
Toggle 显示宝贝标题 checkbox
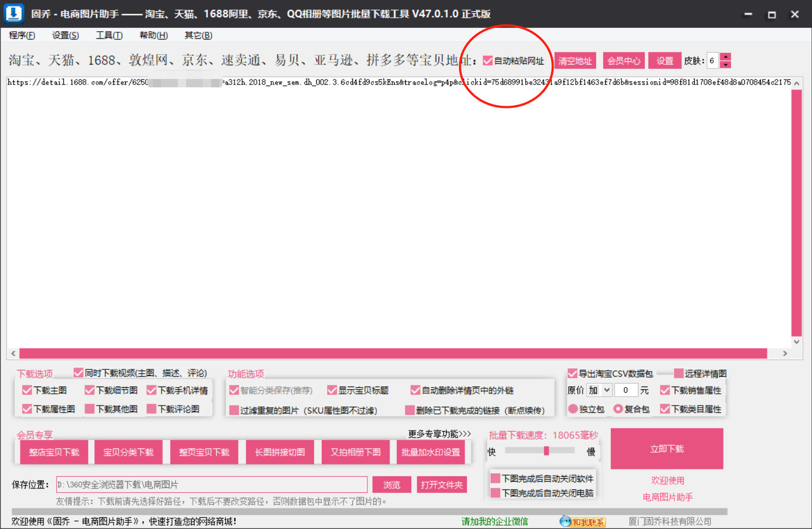[332, 390]
